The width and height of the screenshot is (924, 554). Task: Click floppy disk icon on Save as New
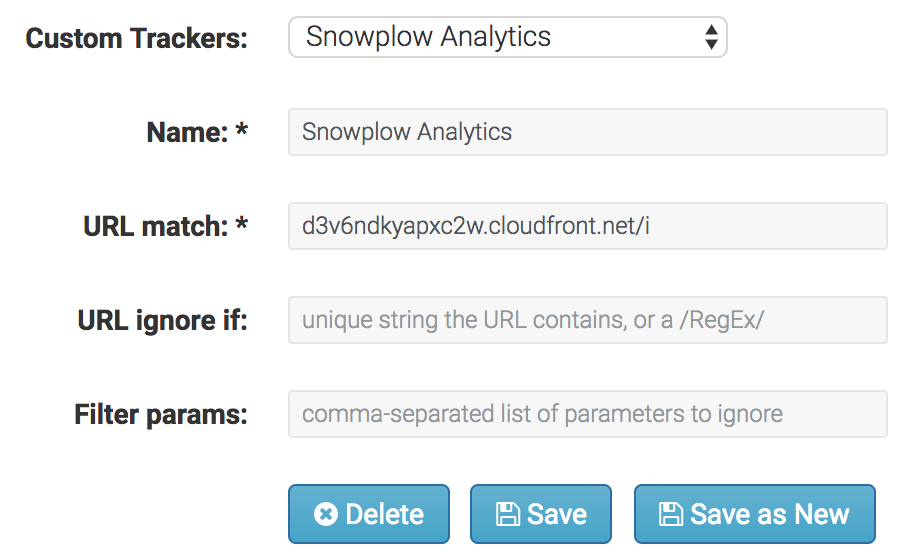click(x=671, y=514)
